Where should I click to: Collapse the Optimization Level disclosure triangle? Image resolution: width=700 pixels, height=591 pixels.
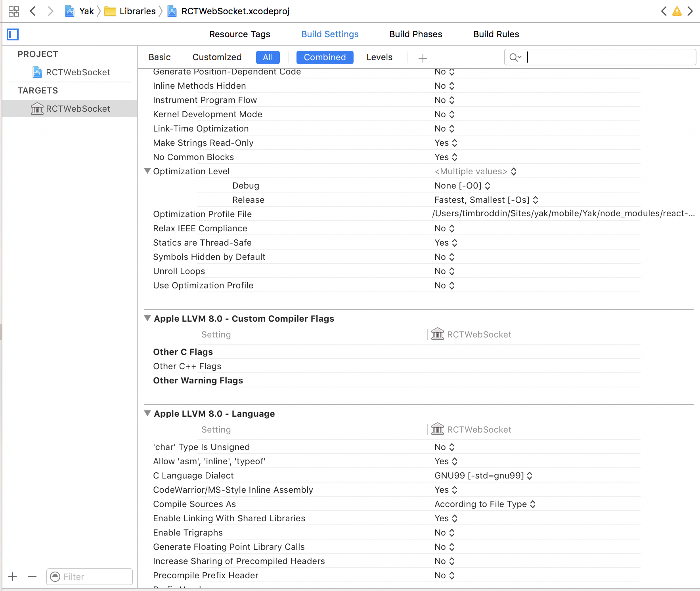[x=147, y=171]
